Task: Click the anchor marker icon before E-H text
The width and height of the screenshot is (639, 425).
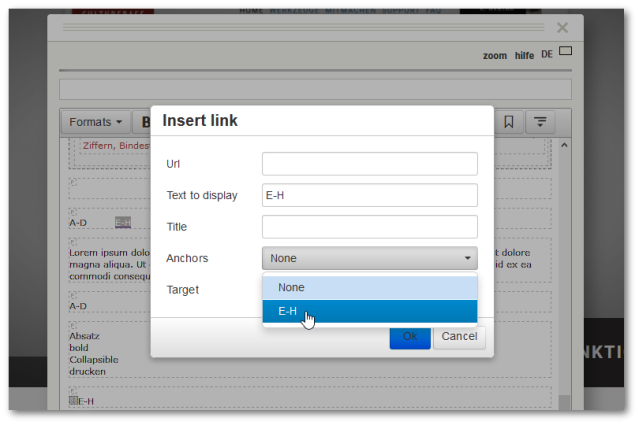Action: click(73, 400)
